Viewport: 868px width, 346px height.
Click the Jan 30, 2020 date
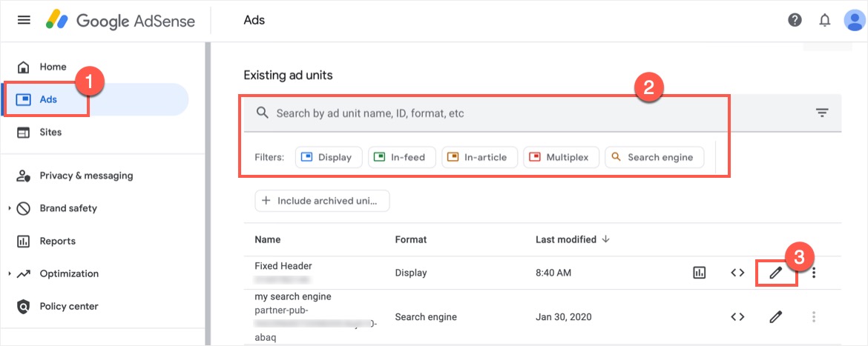click(x=564, y=316)
